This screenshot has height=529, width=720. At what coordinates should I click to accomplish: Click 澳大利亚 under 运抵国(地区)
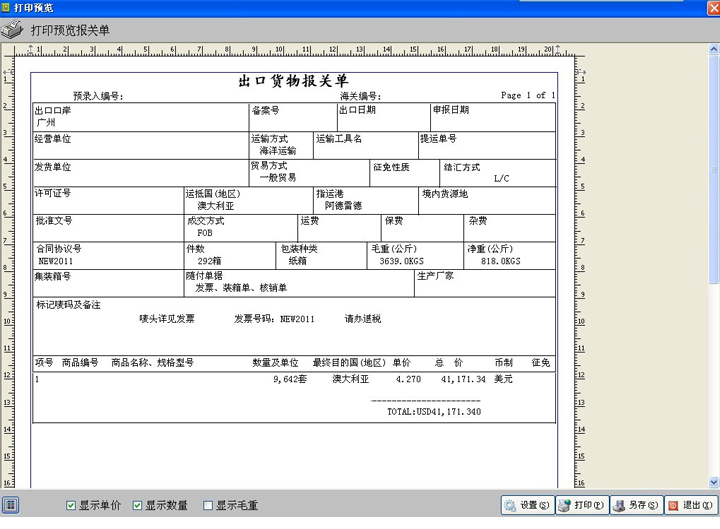[x=216, y=206]
